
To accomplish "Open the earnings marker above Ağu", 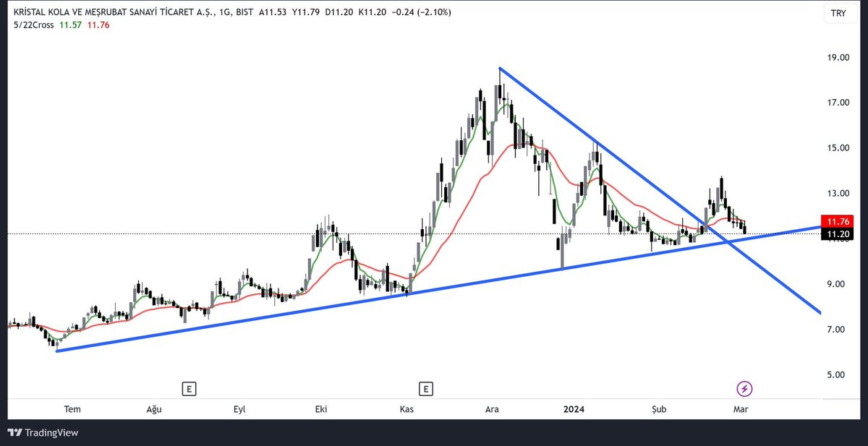I will (x=189, y=390).
